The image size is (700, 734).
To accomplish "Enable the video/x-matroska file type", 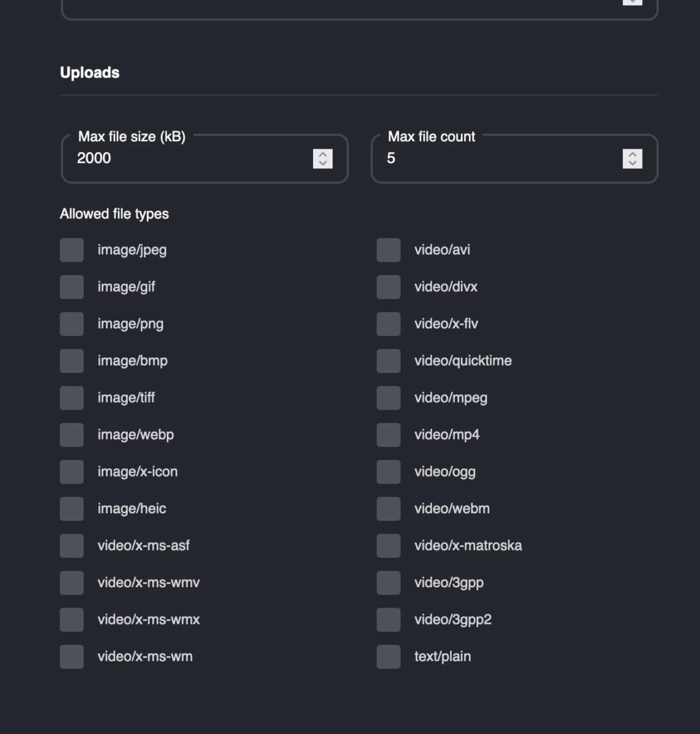I will click(388, 546).
